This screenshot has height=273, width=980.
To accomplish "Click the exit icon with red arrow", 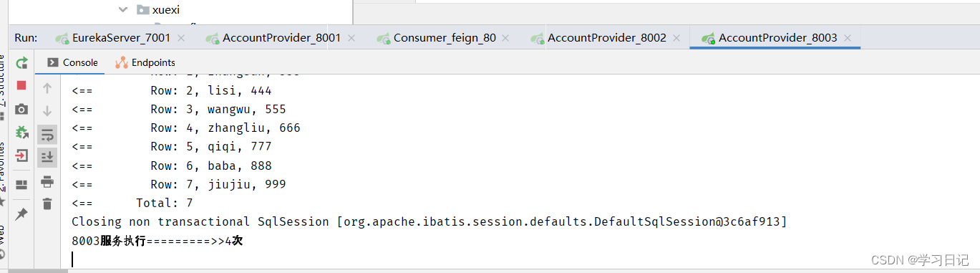I will click(x=21, y=155).
